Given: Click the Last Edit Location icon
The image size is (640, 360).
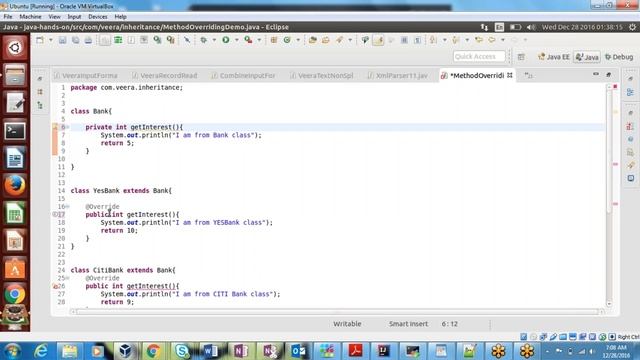Looking at the screenshot, I should [479, 40].
